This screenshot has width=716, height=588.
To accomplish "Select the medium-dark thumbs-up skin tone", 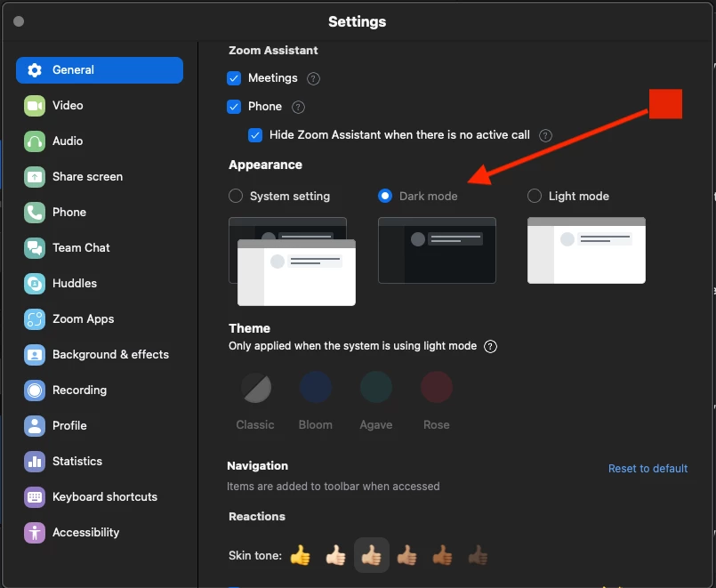I will 442,556.
